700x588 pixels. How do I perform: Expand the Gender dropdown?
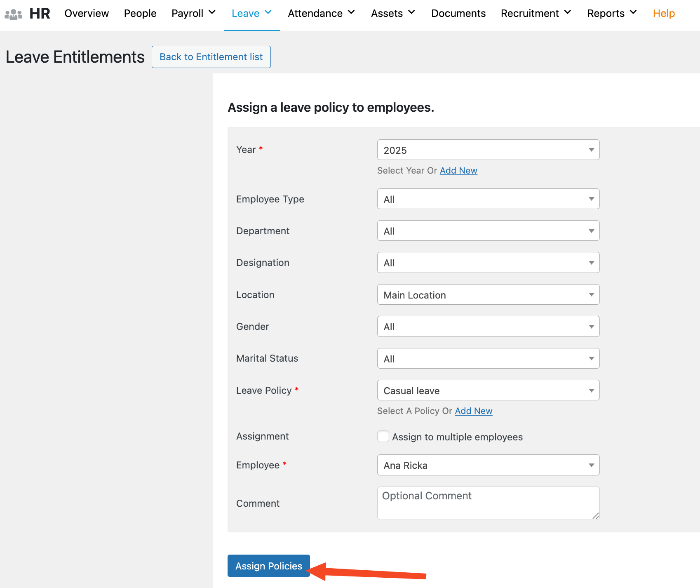488,327
